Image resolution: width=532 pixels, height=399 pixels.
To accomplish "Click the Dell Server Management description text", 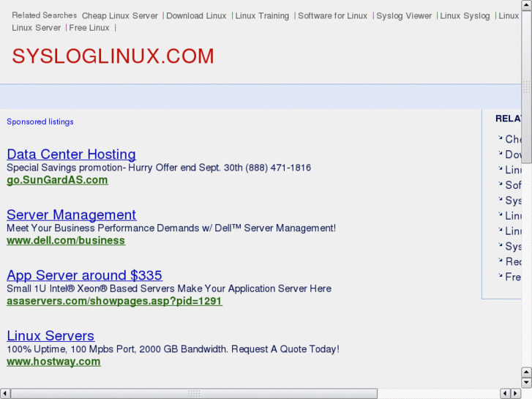I will 171,228.
